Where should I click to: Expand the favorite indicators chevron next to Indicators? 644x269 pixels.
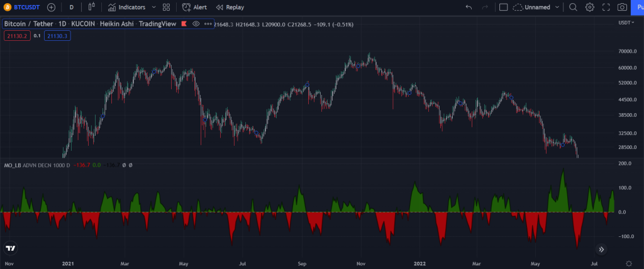point(153,7)
